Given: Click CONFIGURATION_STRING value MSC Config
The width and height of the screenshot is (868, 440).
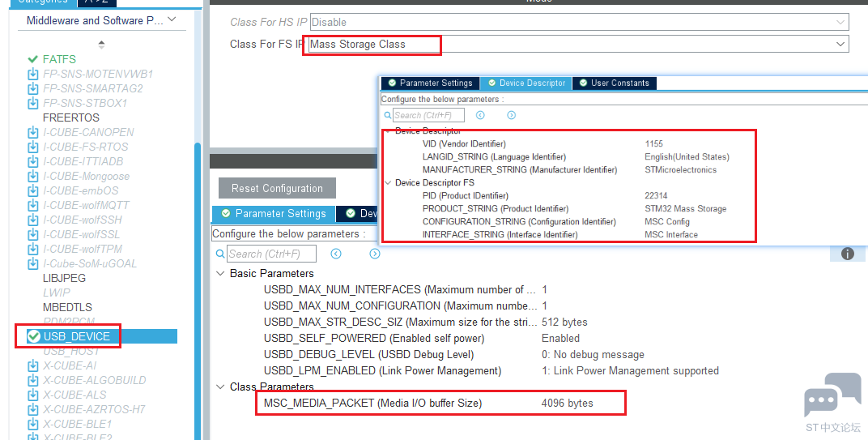Looking at the screenshot, I should pyautogui.click(x=667, y=222).
